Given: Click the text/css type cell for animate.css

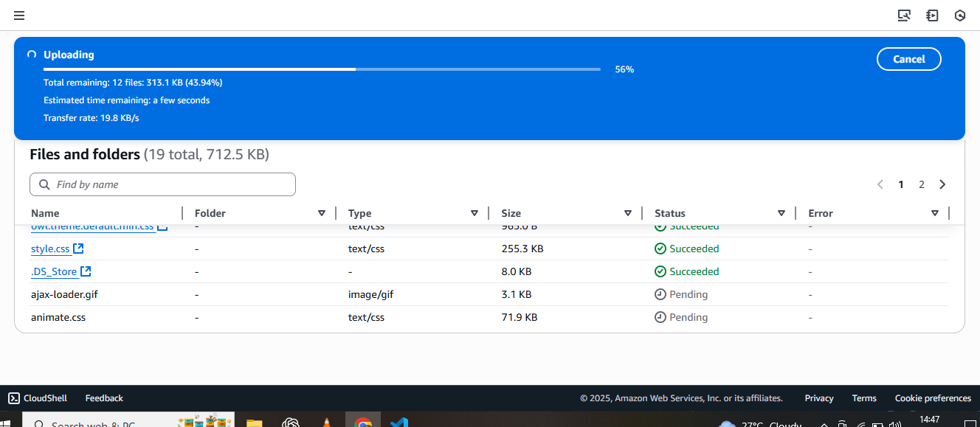Looking at the screenshot, I should tap(366, 317).
